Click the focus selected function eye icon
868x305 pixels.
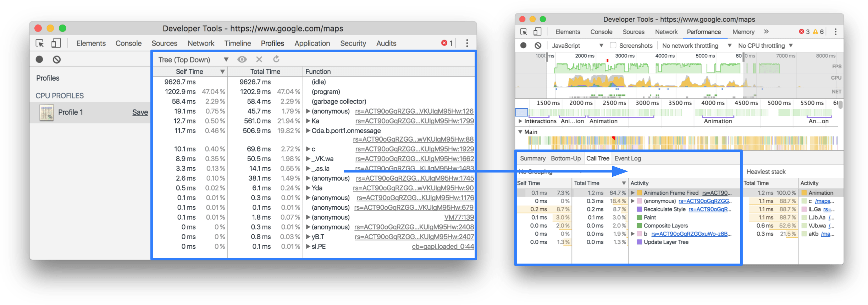[x=242, y=60]
